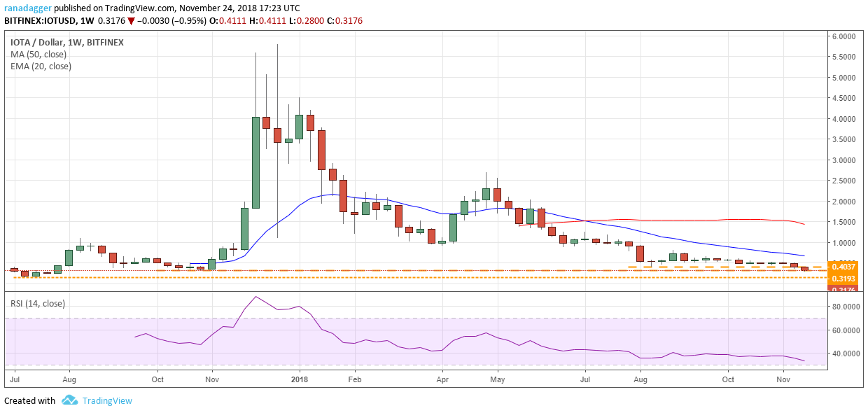868x413 pixels.
Task: Click the RSI line peak above 80
Action: (256, 297)
